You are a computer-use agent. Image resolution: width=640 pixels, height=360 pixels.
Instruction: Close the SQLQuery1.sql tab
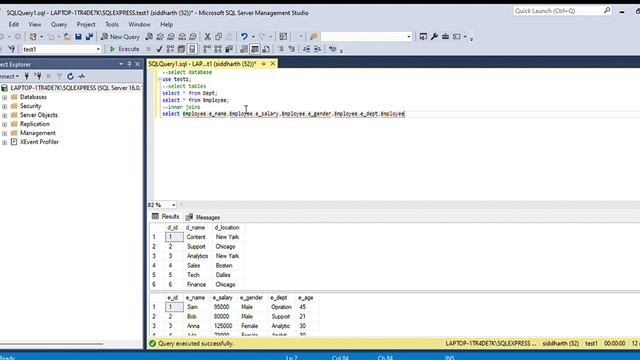click(x=273, y=64)
